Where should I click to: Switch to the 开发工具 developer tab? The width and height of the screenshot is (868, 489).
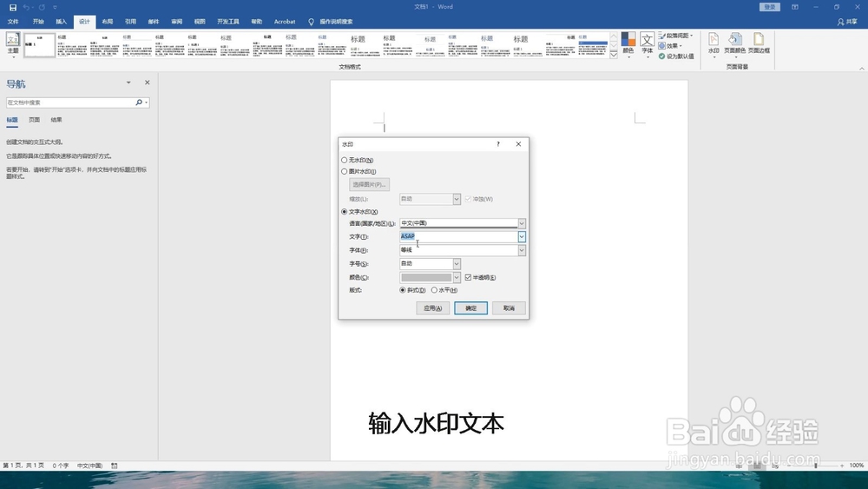pyautogui.click(x=228, y=22)
